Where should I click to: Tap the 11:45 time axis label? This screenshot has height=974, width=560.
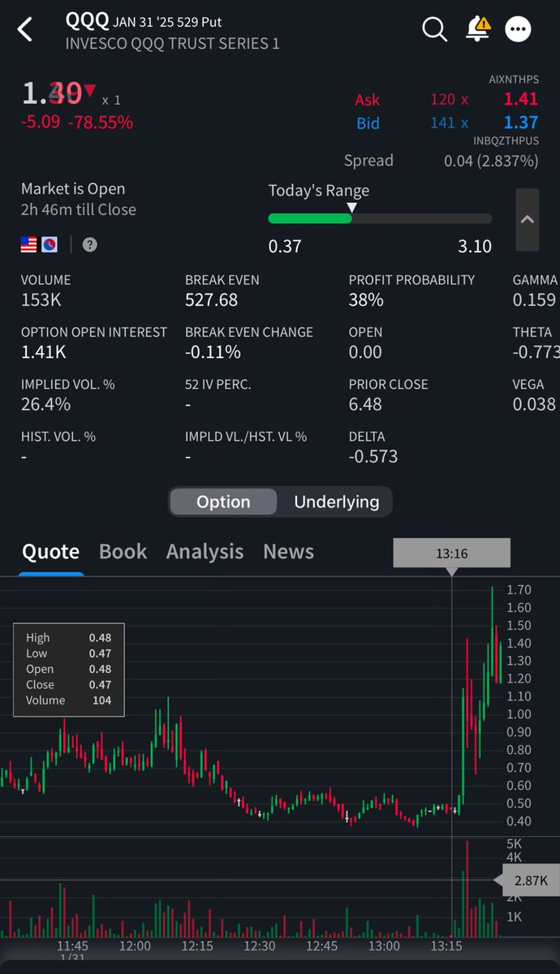[72, 946]
